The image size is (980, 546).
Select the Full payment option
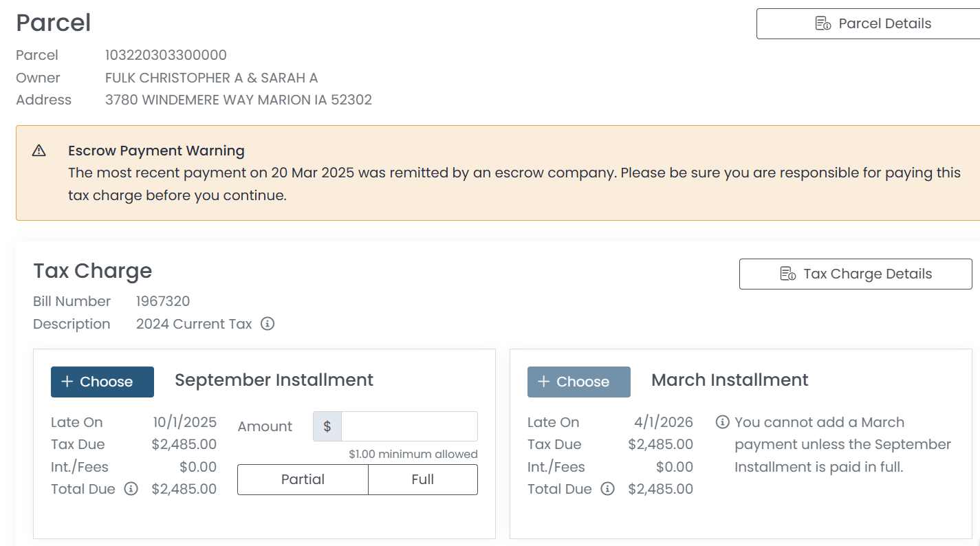[x=422, y=479]
